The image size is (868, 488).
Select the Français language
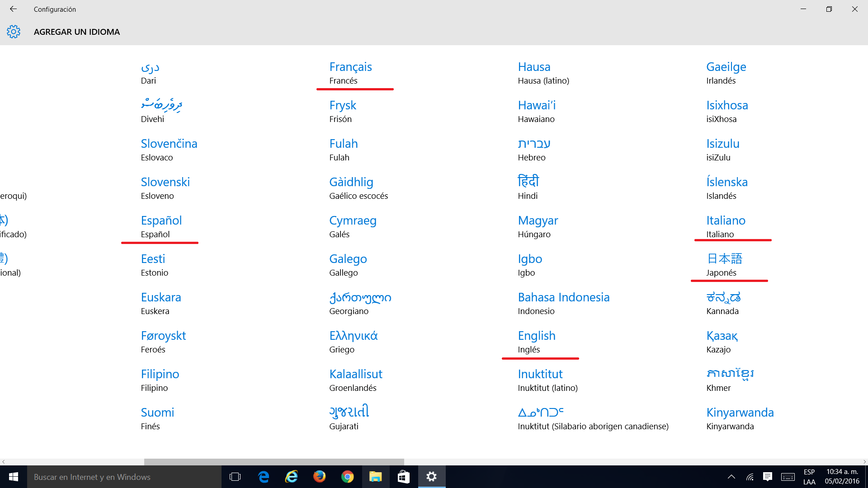click(x=350, y=73)
